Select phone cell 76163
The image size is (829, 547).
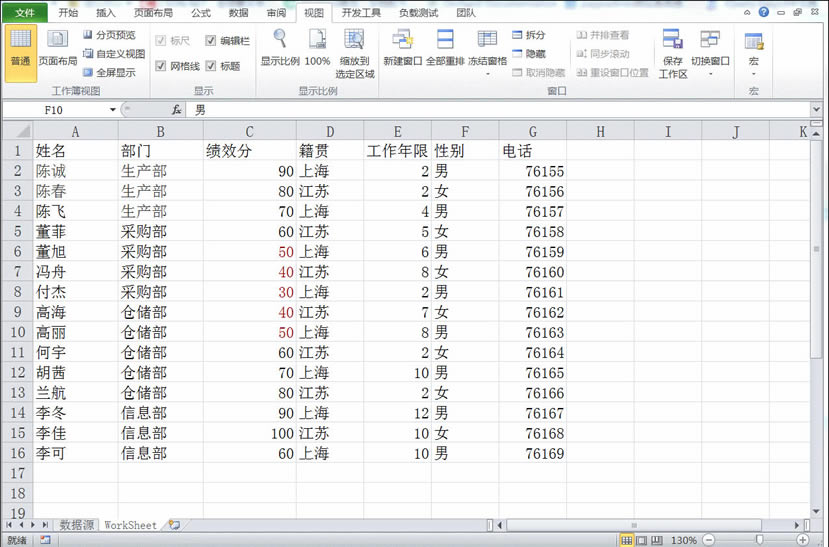click(532, 332)
